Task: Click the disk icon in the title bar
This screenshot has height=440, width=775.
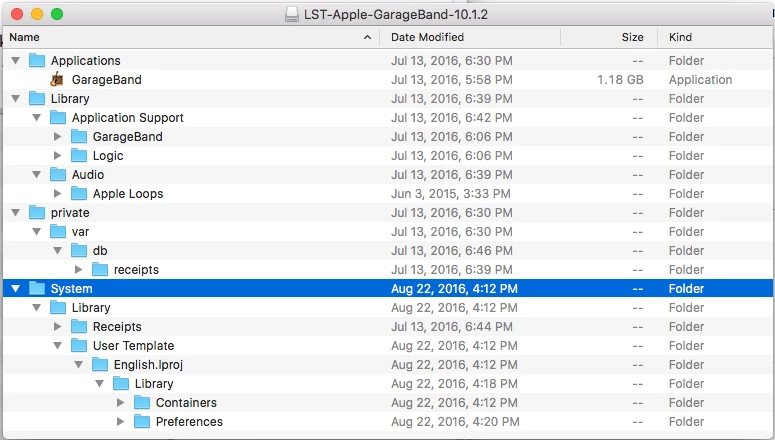Action: tap(292, 14)
